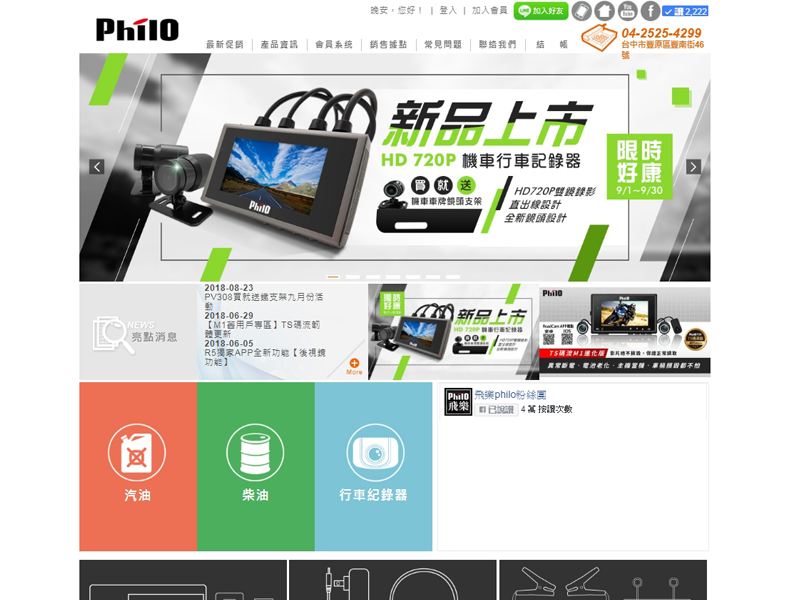The height and width of the screenshot is (600, 800).
Task: Click the orange More plus icon
Action: click(354, 363)
